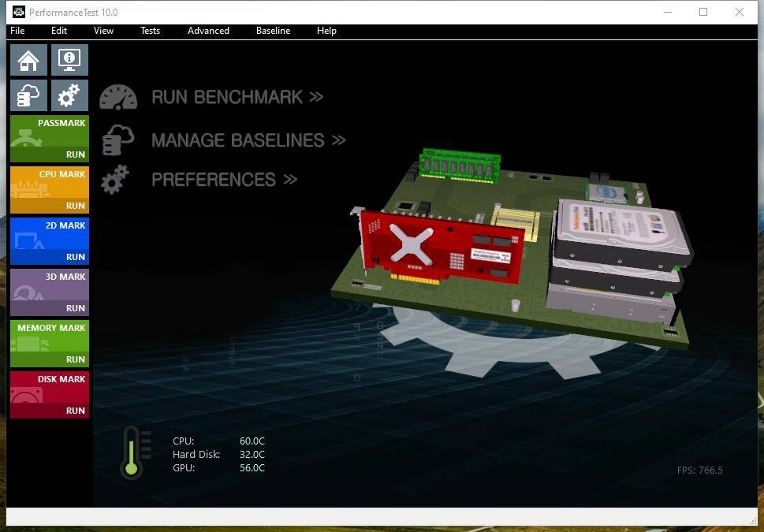Click the thermometer temperature icon

(136, 453)
